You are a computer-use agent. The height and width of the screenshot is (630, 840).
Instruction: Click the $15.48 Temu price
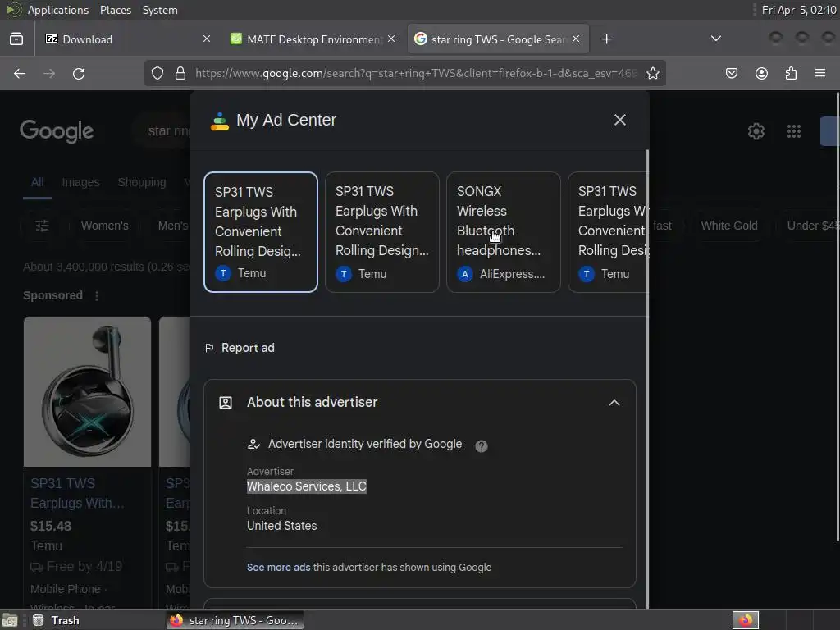click(50, 526)
